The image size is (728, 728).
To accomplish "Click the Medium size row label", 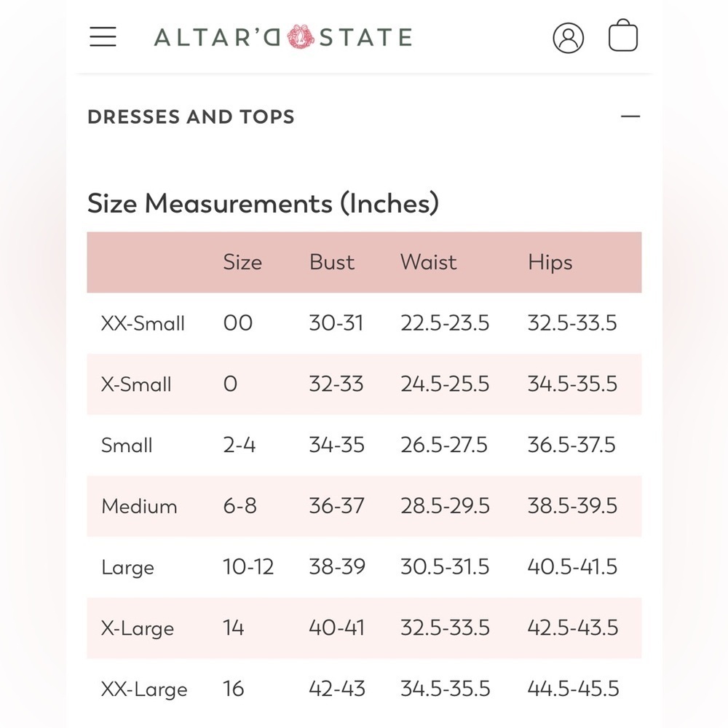I will tap(139, 506).
